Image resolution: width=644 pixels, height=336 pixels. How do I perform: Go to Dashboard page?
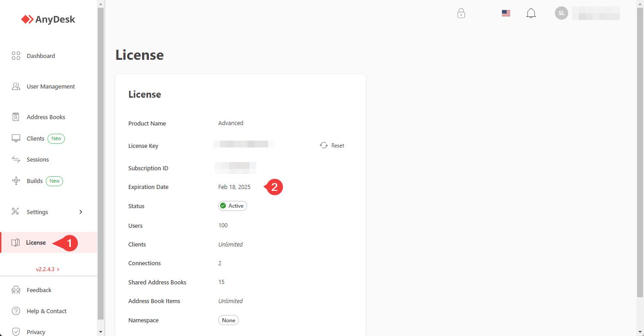[41, 56]
